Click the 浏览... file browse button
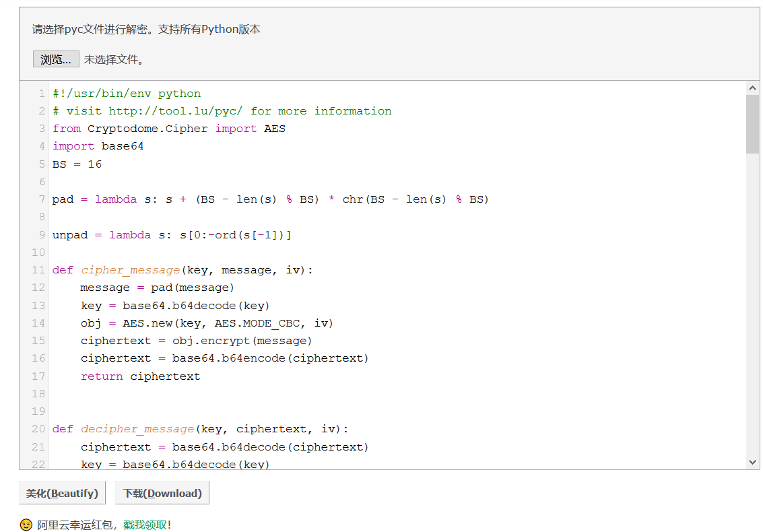763x532 pixels. pyautogui.click(x=56, y=59)
